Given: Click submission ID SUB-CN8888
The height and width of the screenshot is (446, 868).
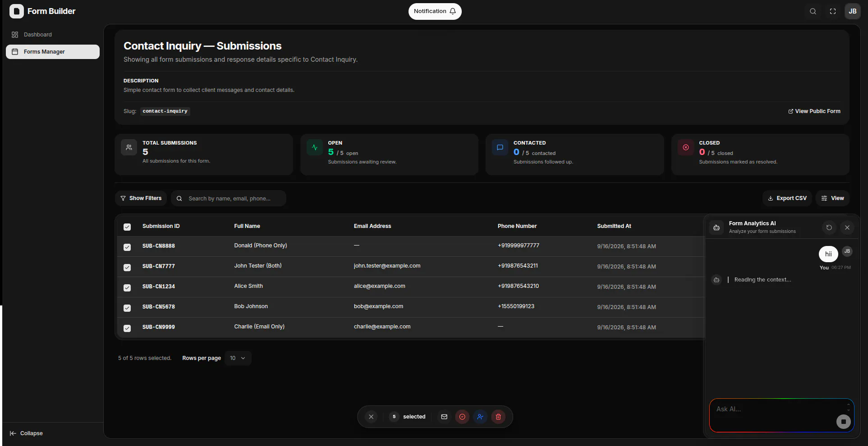Looking at the screenshot, I should click(x=159, y=246).
